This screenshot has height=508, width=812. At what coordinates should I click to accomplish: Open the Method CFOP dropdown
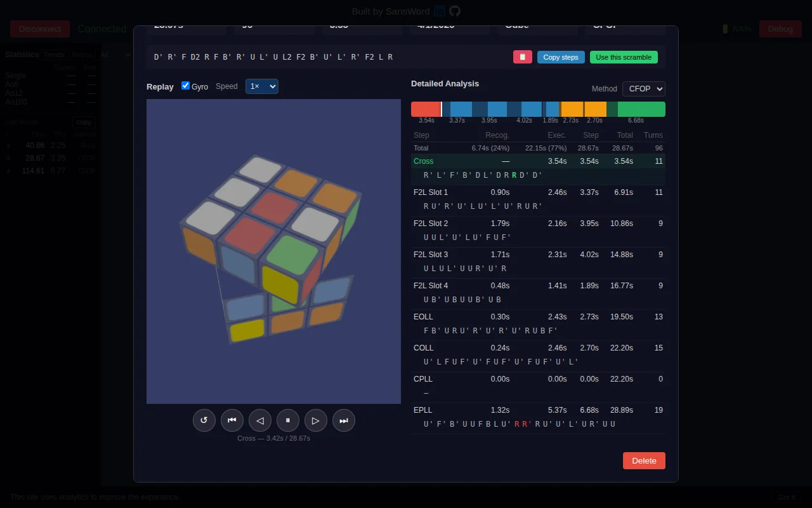click(644, 89)
